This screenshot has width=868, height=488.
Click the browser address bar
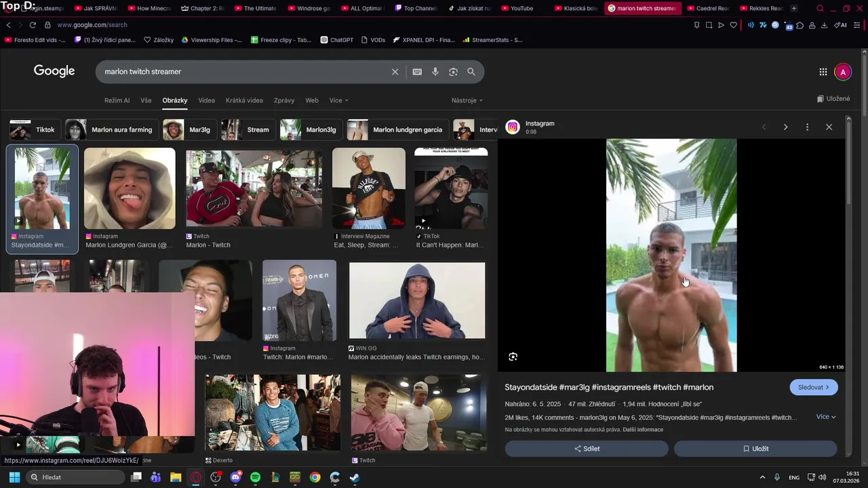click(x=366, y=25)
